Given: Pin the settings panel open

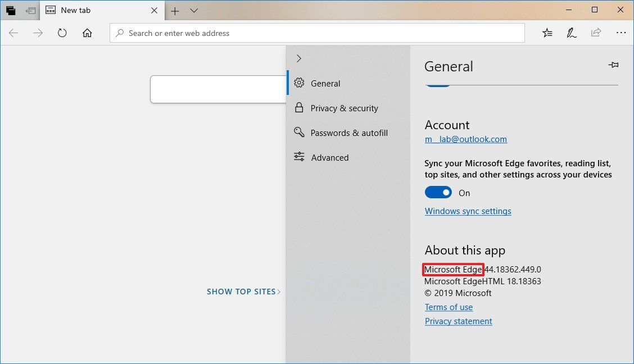Looking at the screenshot, I should [x=614, y=65].
